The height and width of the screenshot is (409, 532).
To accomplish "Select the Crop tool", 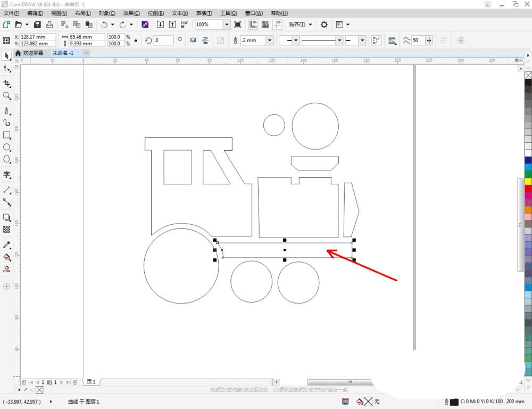I will [x=7, y=84].
